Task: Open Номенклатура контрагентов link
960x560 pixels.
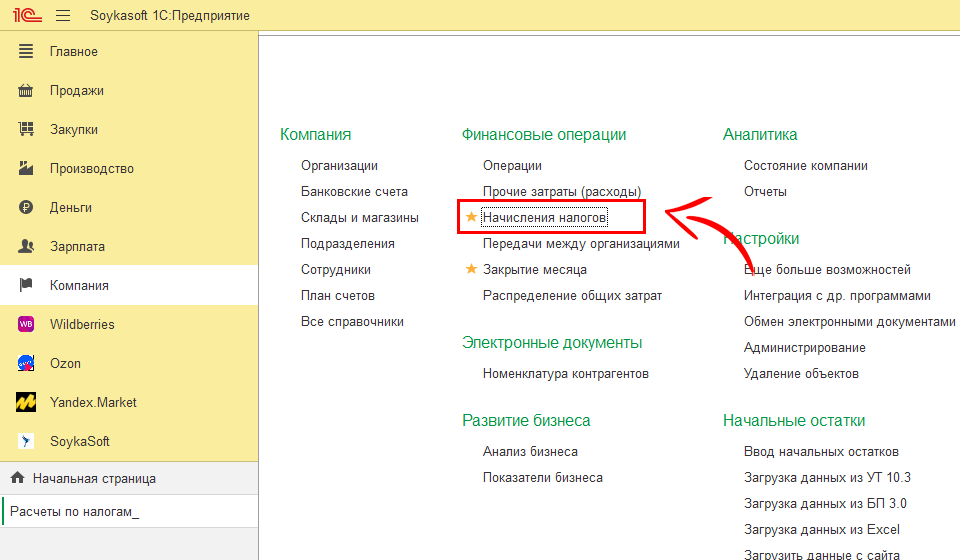Action: tap(565, 373)
